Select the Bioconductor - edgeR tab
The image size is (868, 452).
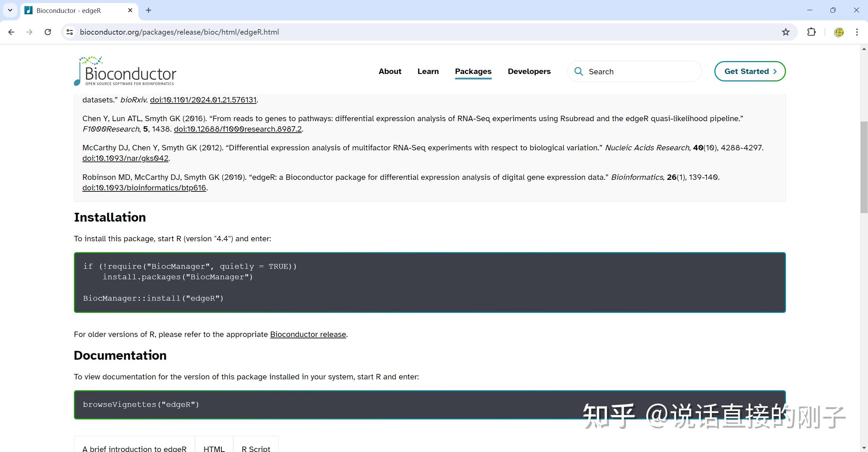pyautogui.click(x=79, y=11)
